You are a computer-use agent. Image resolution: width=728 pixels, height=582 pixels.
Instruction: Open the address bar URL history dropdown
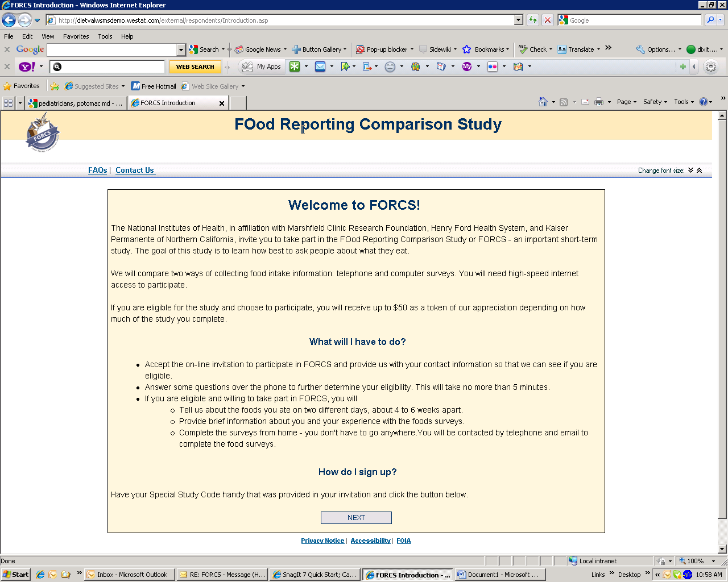coord(518,20)
